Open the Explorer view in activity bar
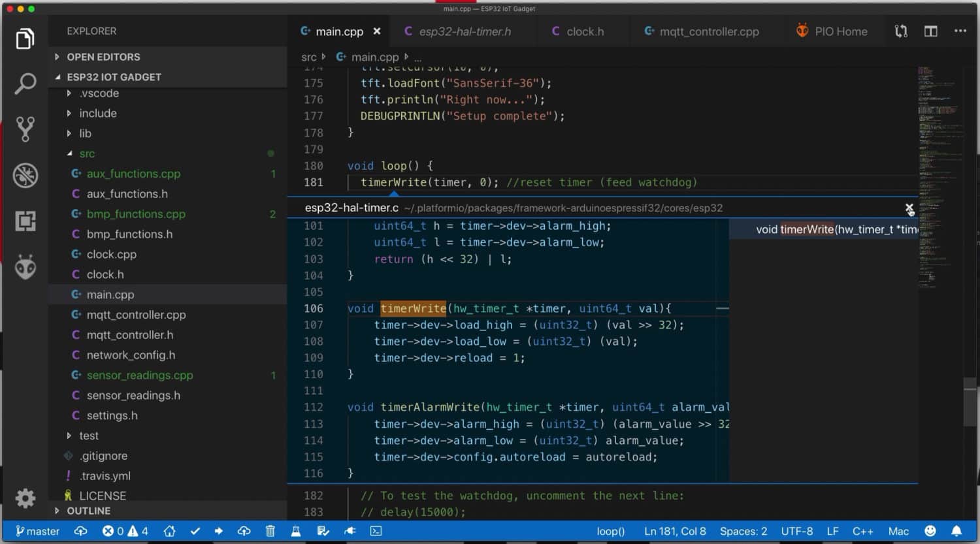The width and height of the screenshot is (980, 544). point(25,39)
